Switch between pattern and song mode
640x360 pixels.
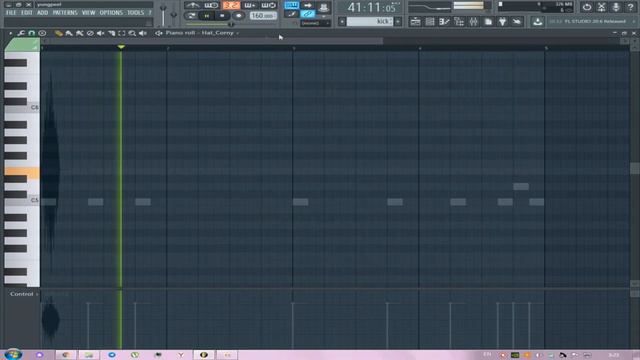point(191,16)
